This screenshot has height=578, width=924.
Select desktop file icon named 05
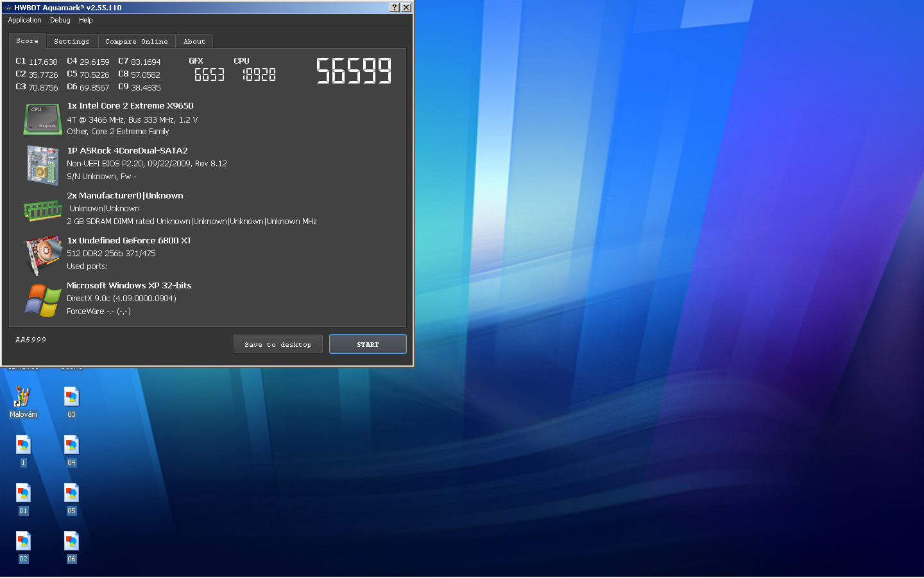click(71, 499)
